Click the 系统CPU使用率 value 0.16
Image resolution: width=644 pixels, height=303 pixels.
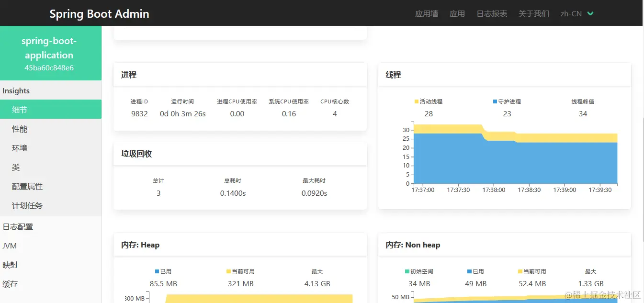click(289, 114)
